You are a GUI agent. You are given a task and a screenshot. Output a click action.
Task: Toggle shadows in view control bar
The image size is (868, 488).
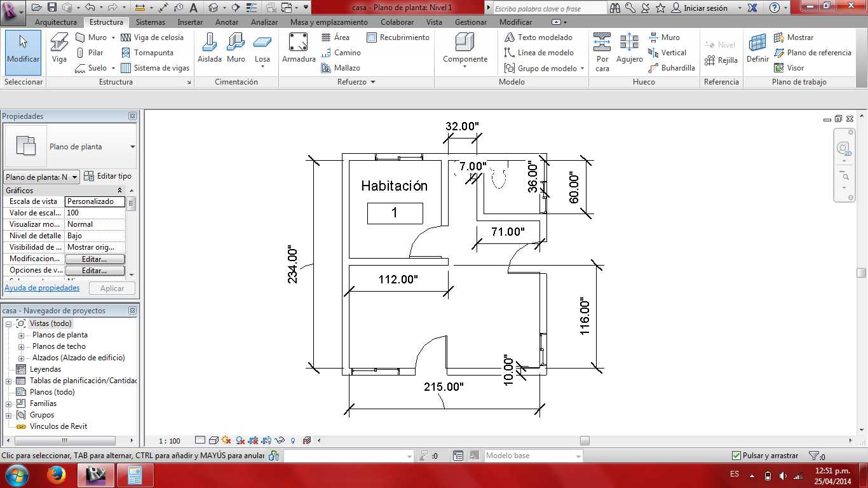[x=240, y=440]
